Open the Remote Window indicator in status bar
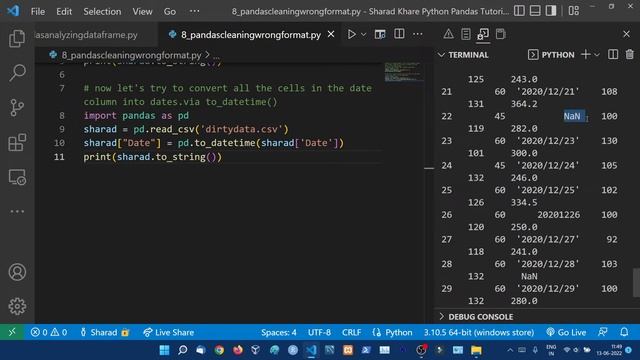640x360 pixels. click(x=12, y=332)
